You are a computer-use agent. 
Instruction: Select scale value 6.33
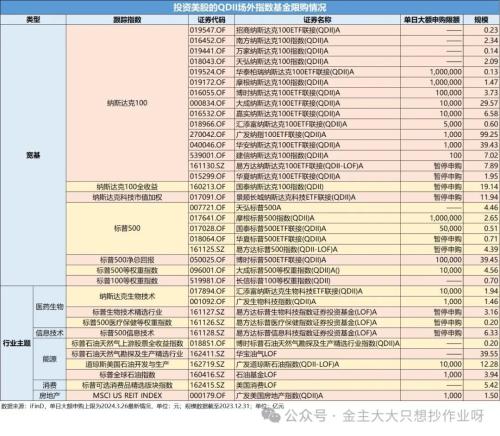tap(491, 333)
